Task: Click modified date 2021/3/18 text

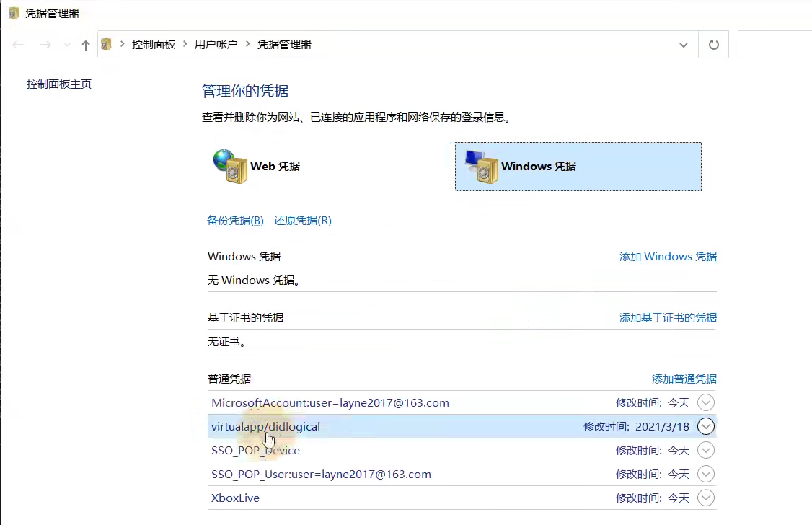Action: (x=662, y=427)
